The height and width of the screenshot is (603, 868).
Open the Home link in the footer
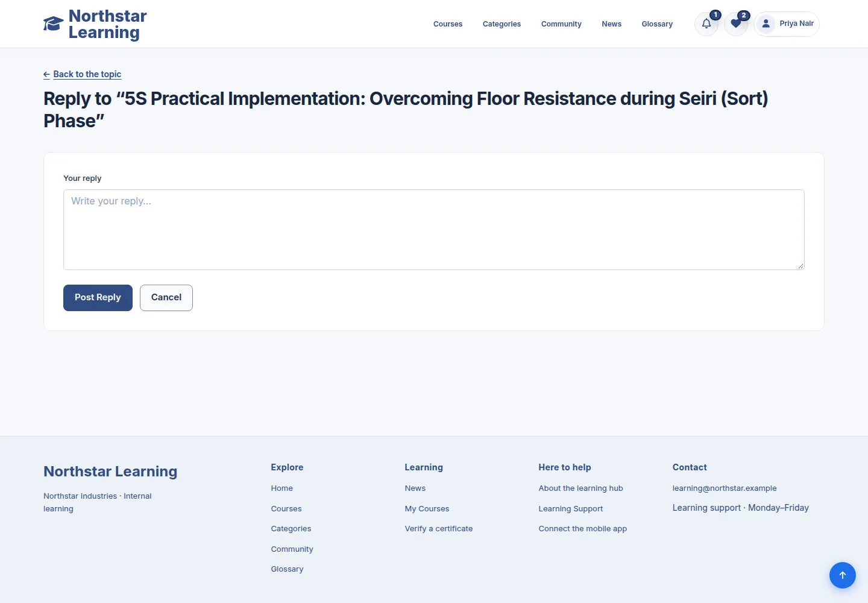pyautogui.click(x=282, y=488)
